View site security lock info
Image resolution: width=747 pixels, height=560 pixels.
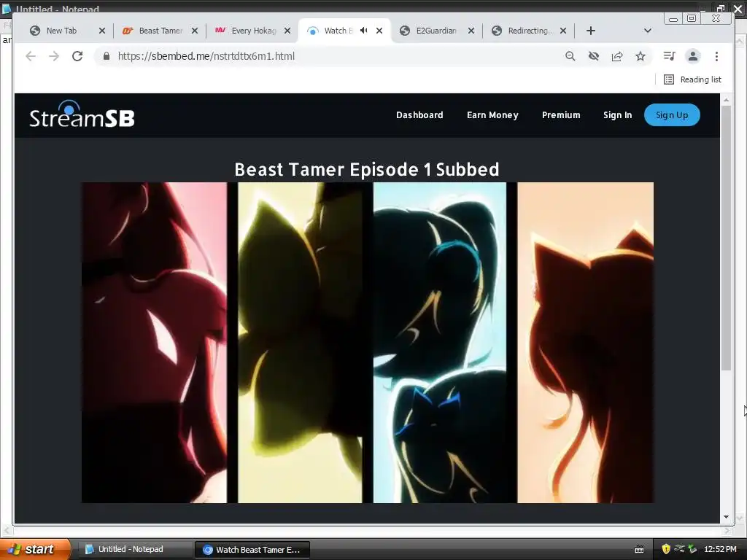pyautogui.click(x=107, y=56)
